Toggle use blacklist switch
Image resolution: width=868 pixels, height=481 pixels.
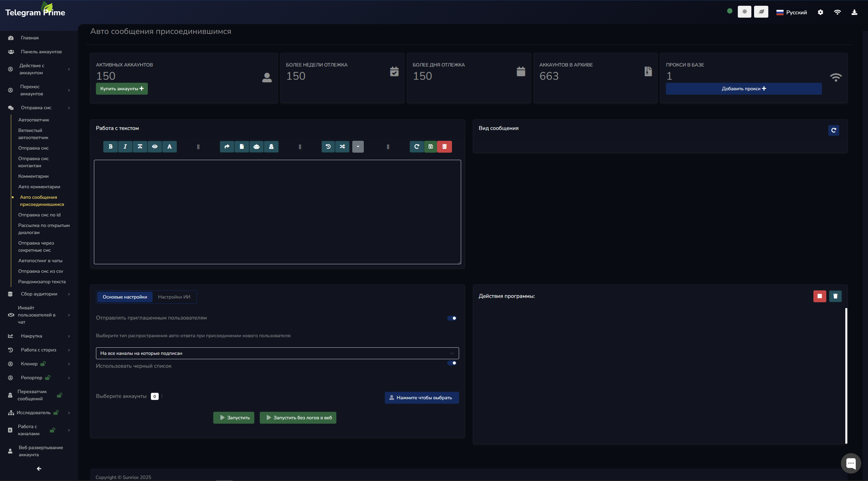click(x=452, y=363)
